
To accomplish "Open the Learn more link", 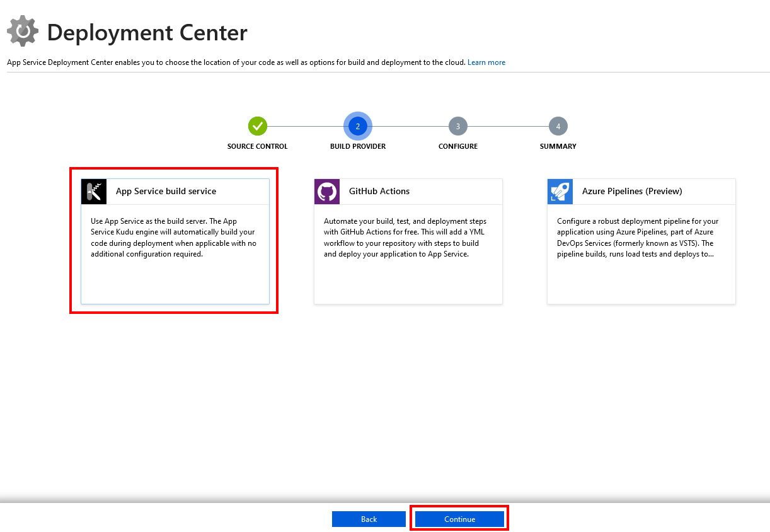I will 486,62.
